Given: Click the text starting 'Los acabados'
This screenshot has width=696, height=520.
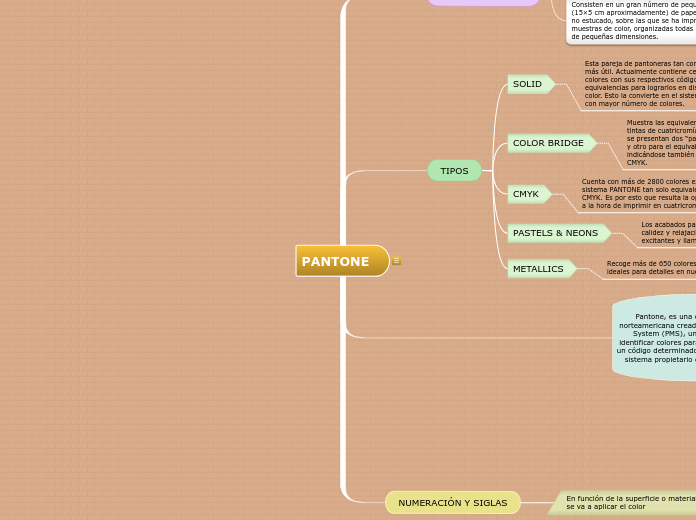Looking at the screenshot, I should pos(668,233).
